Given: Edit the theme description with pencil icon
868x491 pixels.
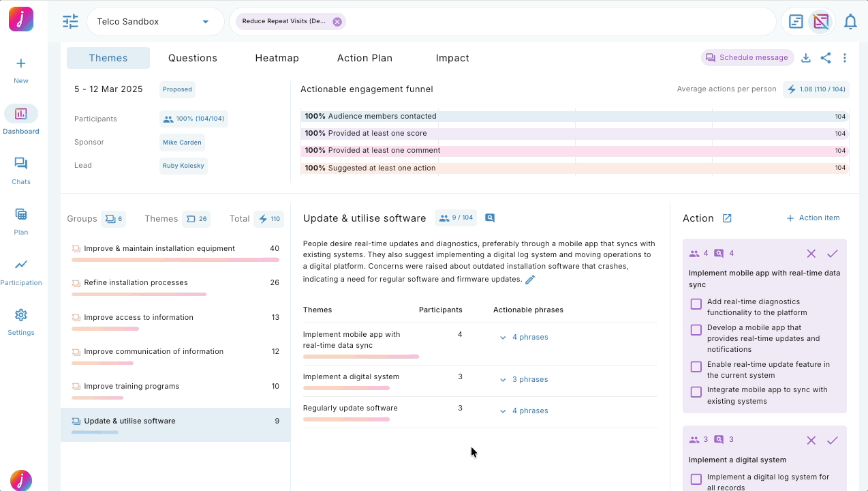Looking at the screenshot, I should (529, 280).
